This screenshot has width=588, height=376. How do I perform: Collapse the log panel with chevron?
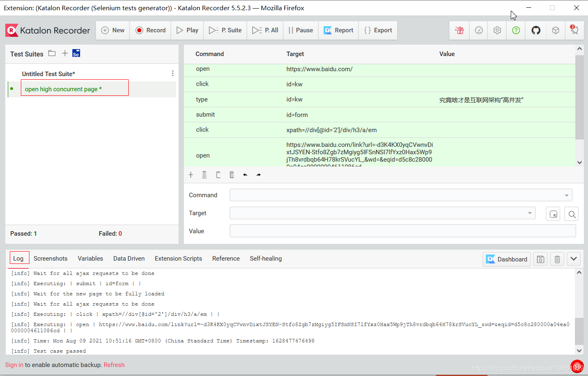[574, 259]
